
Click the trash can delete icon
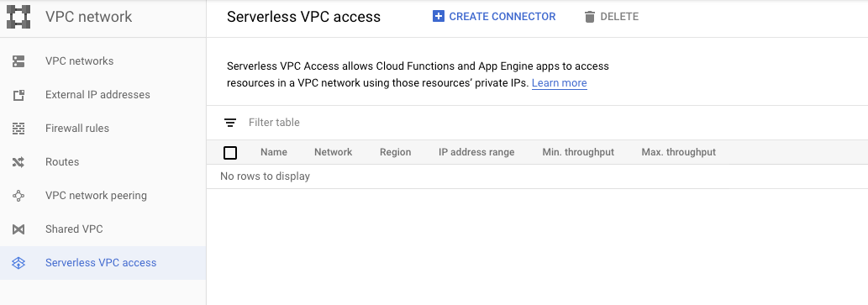590,17
